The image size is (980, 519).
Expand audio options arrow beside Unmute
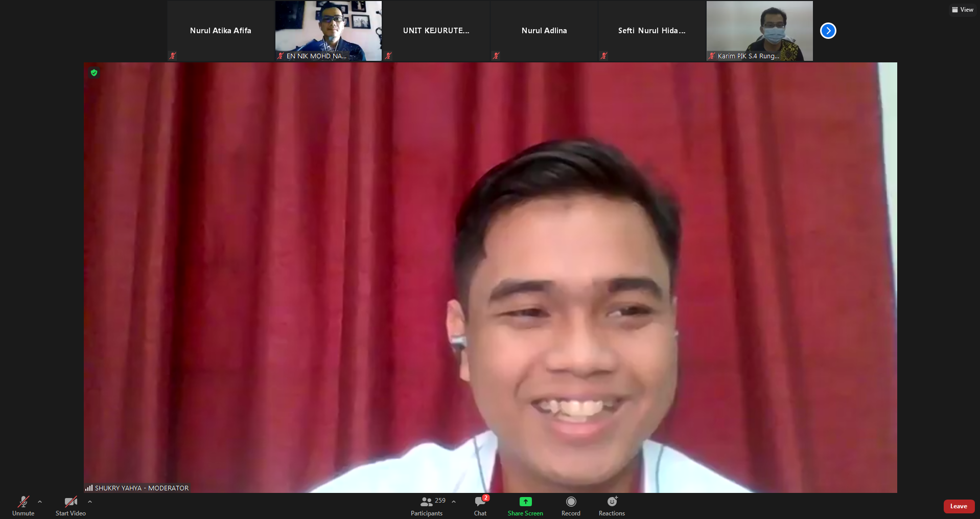[x=40, y=502]
